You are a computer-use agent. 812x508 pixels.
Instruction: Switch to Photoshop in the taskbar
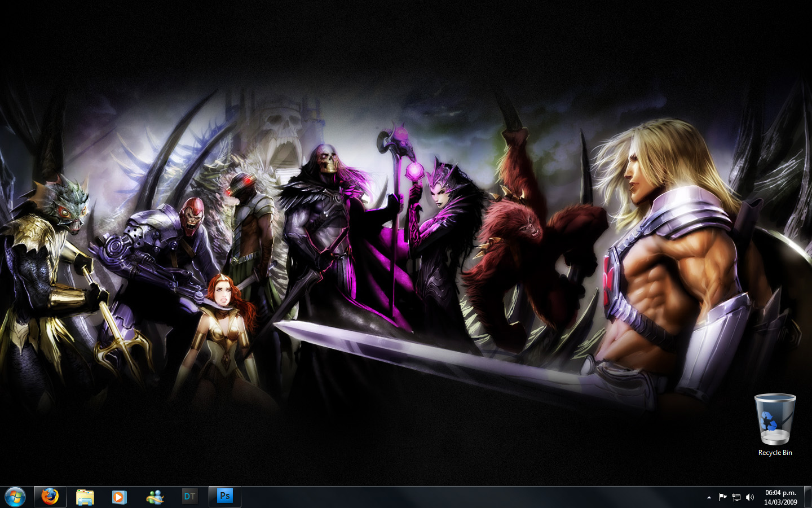coord(225,497)
